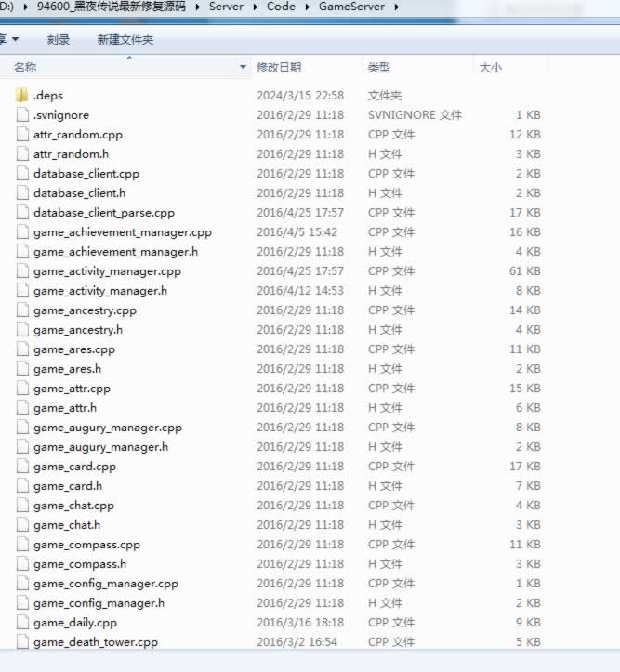This screenshot has width=620, height=672.
Task: Select file name game_config_manager.cpp
Action: pyautogui.click(x=106, y=584)
